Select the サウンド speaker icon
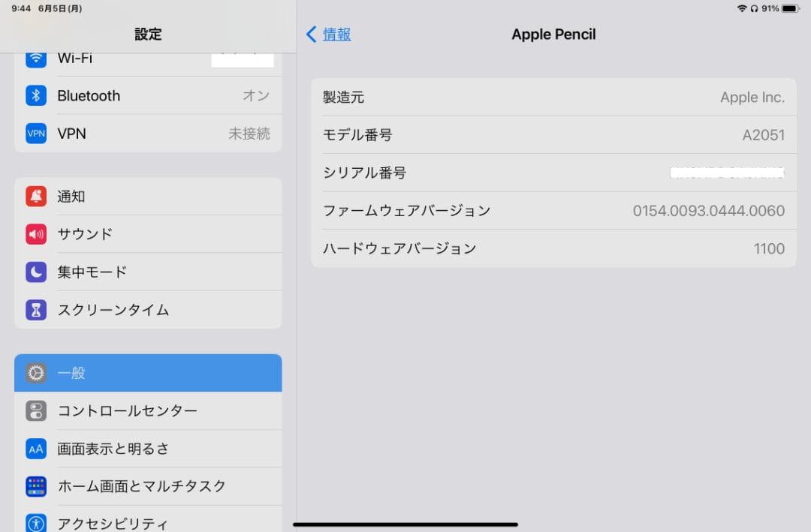Viewport: 811px width, 532px height. 35,233
